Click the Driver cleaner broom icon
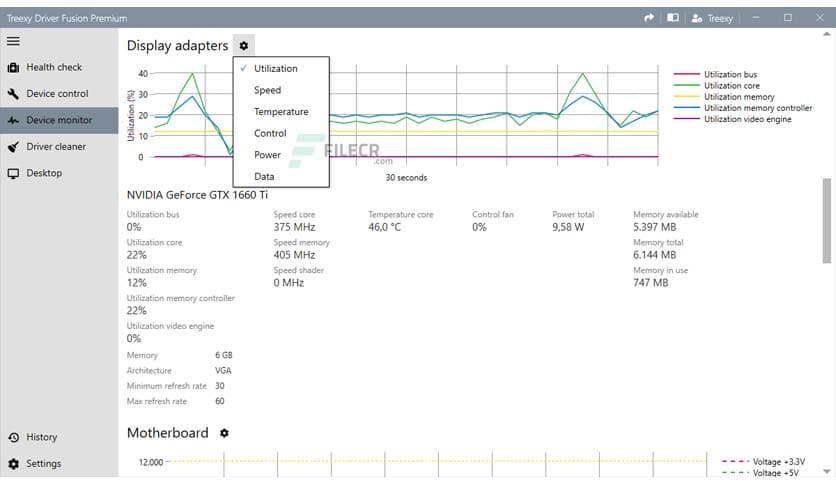Screen dimensions: 836x484 click(x=13, y=147)
